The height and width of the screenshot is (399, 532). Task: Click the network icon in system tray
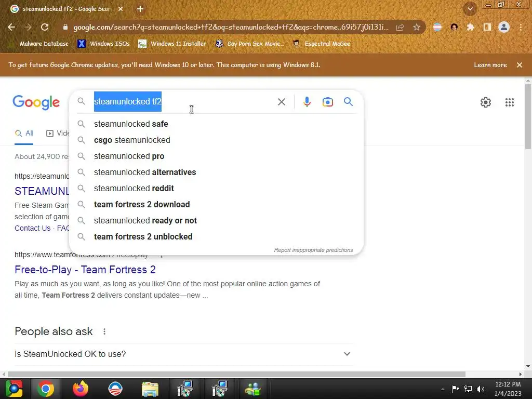(468, 389)
